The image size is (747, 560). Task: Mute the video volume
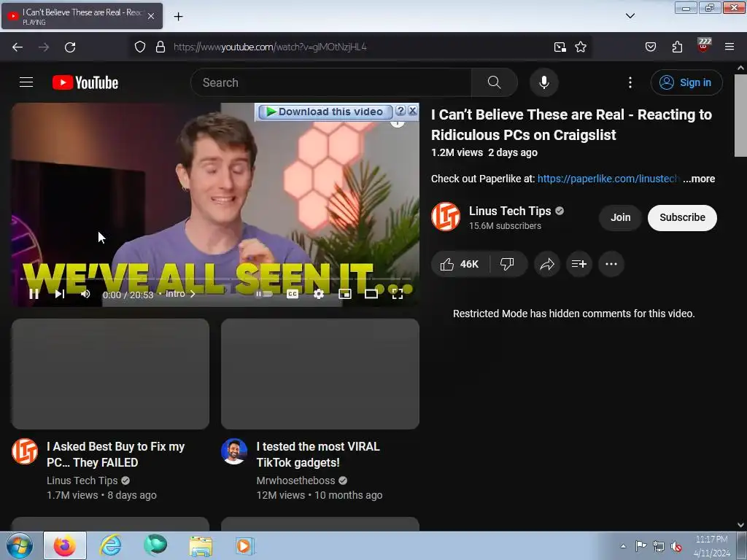click(x=85, y=294)
